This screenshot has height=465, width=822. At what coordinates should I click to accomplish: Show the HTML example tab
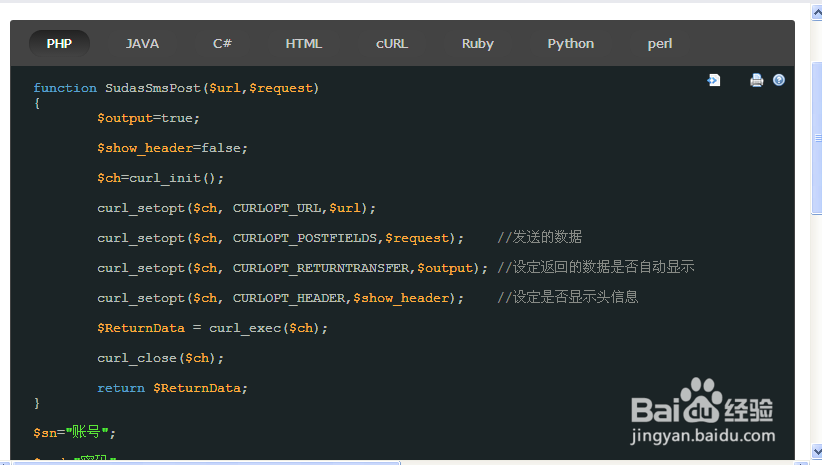click(304, 44)
